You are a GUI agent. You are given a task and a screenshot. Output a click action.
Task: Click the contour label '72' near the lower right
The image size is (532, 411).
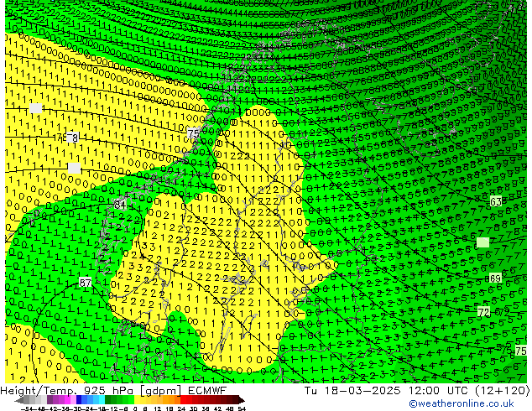click(483, 312)
